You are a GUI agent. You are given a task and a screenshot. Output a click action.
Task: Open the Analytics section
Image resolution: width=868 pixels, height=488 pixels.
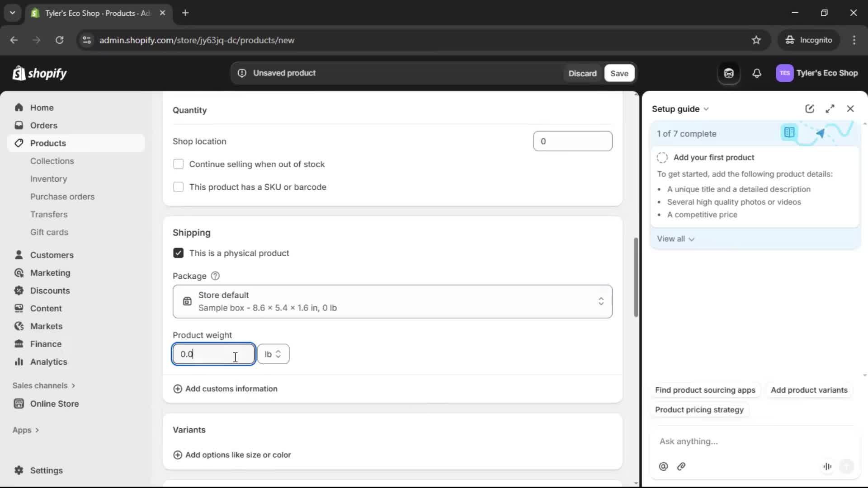(x=48, y=361)
